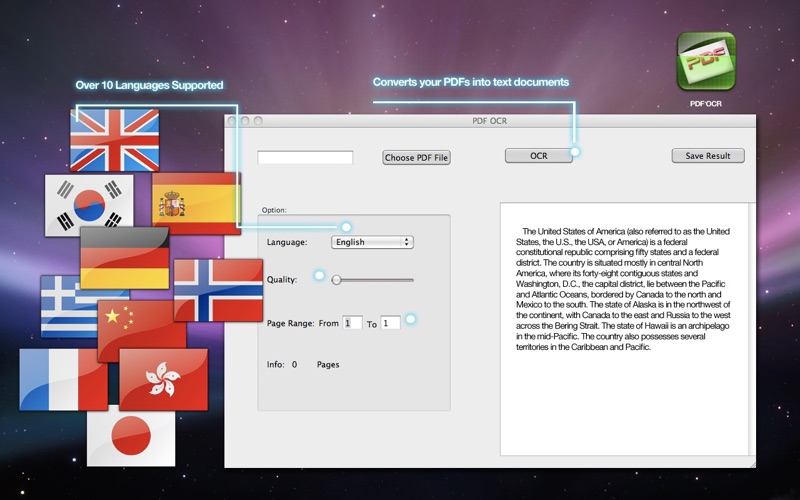Click the Choose PDF File button
Image resolution: width=800 pixels, height=500 pixels.
tap(416, 158)
